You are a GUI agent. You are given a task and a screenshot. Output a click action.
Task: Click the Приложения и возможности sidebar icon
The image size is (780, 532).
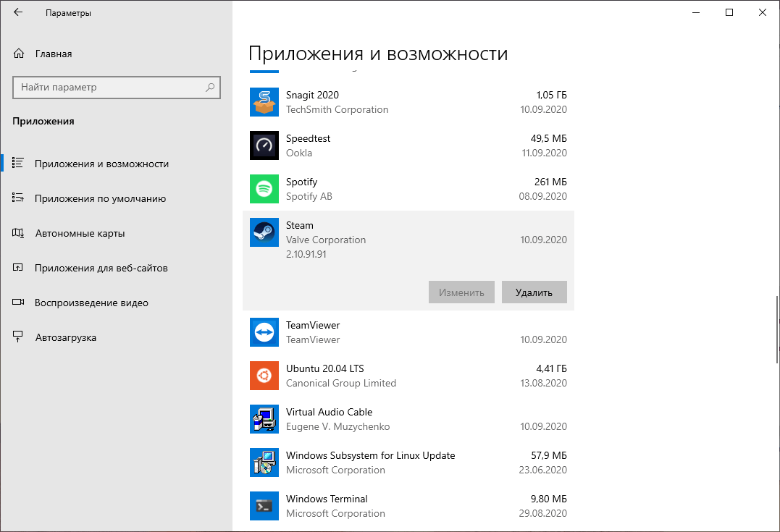tap(18, 163)
